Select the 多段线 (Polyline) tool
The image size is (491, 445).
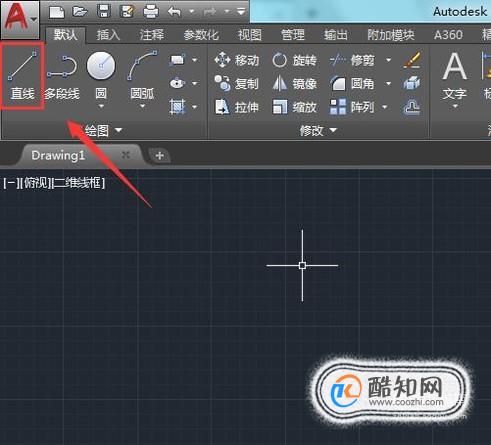tap(62, 77)
